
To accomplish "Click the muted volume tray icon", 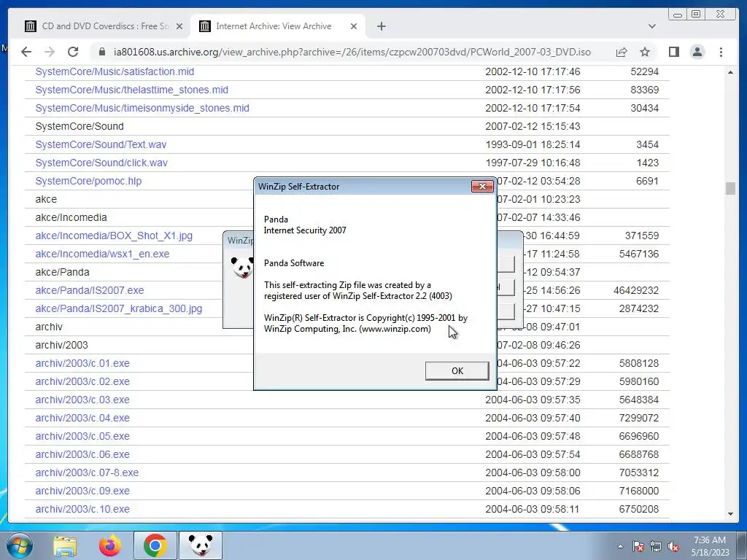I will (x=673, y=546).
